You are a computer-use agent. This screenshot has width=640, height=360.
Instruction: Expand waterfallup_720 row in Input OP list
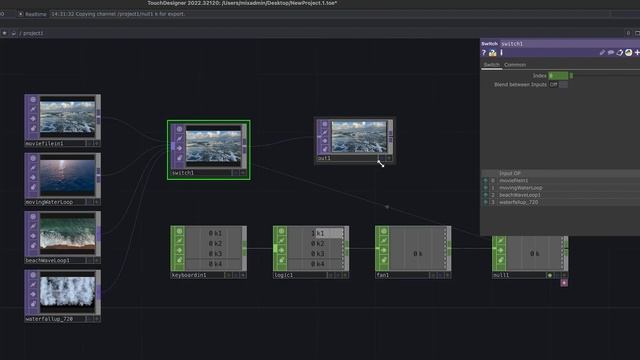[485, 202]
